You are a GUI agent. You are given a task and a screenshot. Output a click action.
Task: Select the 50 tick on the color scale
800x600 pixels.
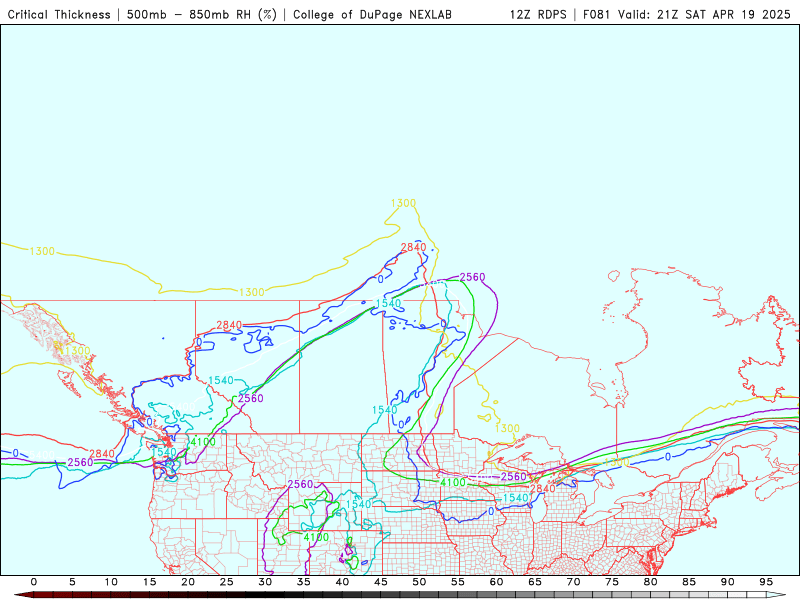click(419, 582)
